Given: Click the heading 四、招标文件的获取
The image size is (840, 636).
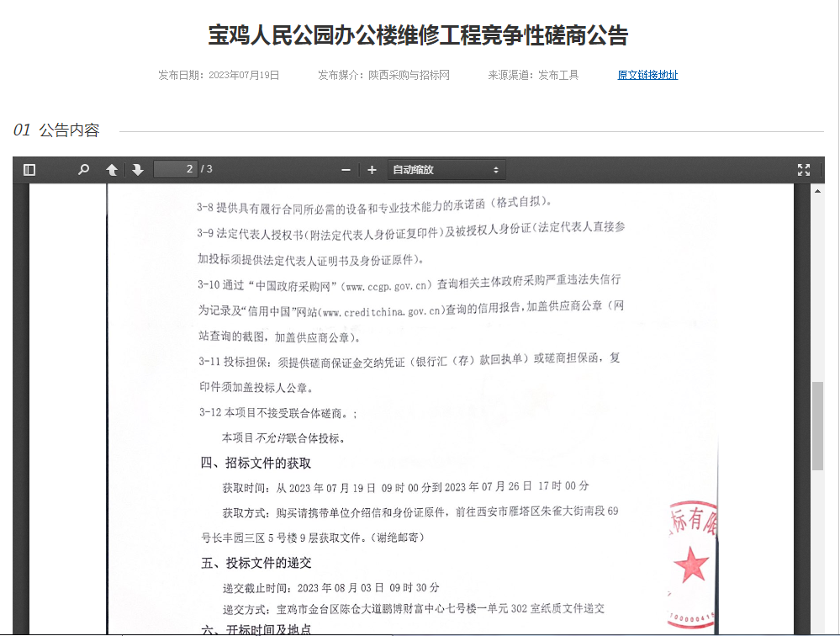Looking at the screenshot, I should point(256,463).
